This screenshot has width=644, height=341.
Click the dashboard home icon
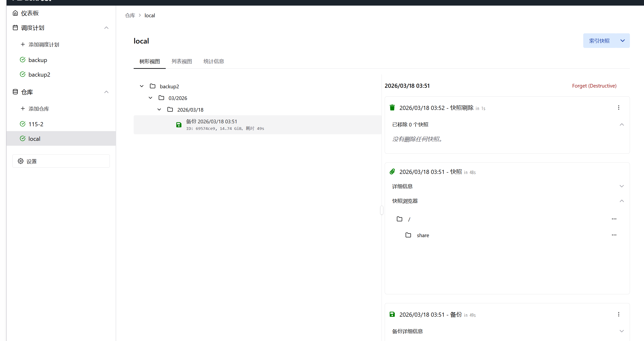[x=15, y=13]
